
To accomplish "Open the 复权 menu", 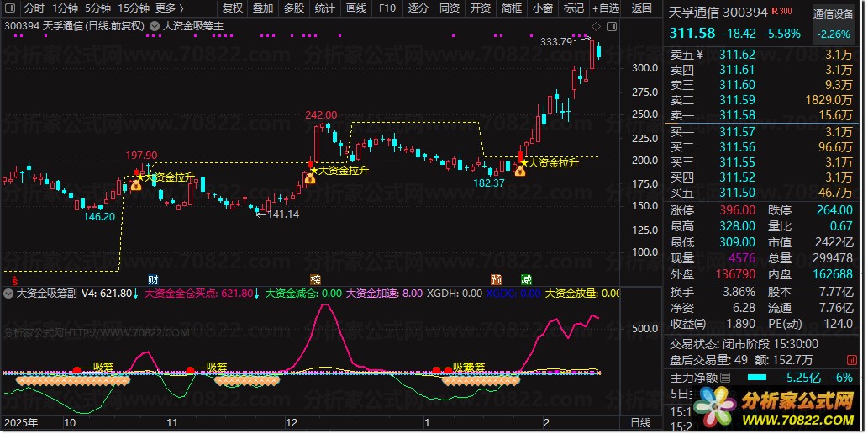I will pyautogui.click(x=233, y=8).
